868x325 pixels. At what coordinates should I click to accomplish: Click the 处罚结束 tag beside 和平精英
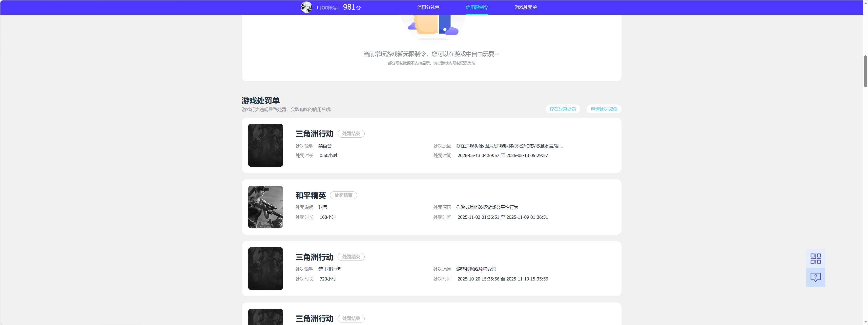coord(343,195)
